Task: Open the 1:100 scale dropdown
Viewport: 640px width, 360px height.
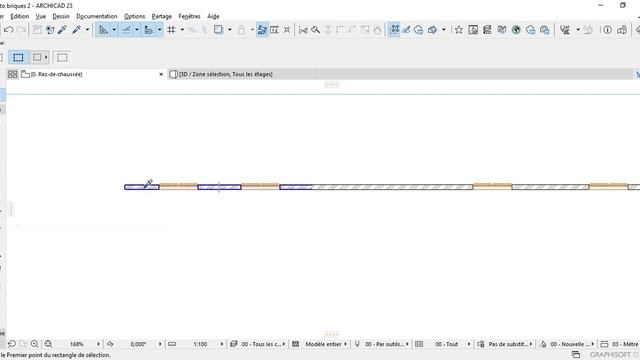Action: (x=222, y=344)
